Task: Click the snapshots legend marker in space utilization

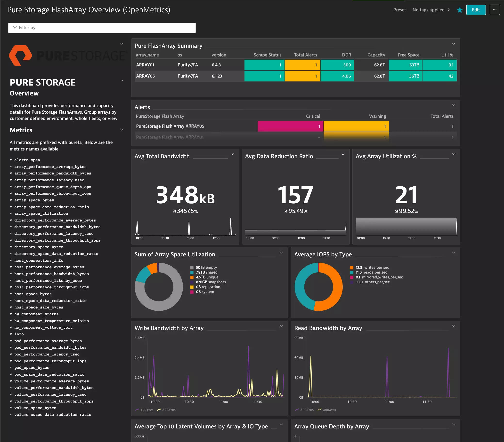Action: coord(192,282)
